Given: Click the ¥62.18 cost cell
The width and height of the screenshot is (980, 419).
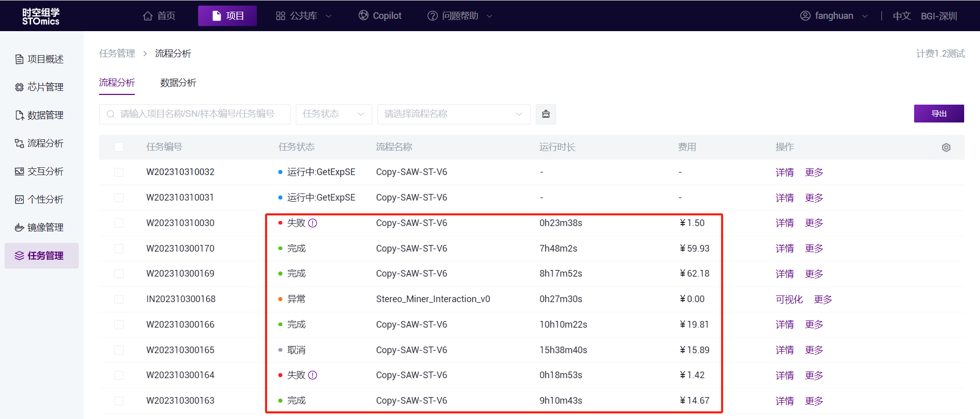Looking at the screenshot, I should pyautogui.click(x=695, y=274).
